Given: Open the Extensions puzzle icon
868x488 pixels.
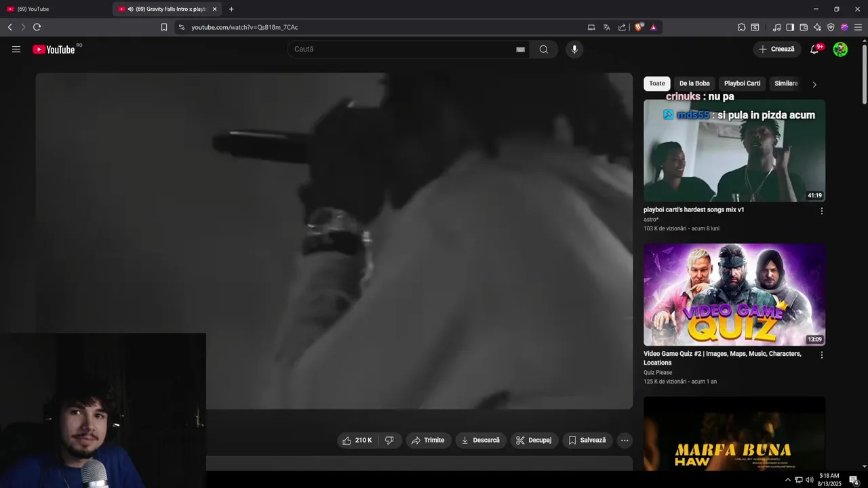Looking at the screenshot, I should [x=741, y=27].
